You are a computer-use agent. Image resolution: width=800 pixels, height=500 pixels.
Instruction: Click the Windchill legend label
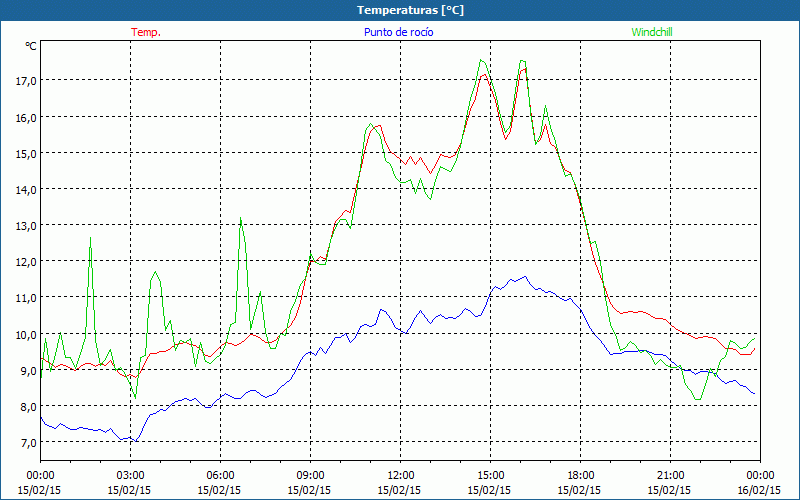(652, 32)
